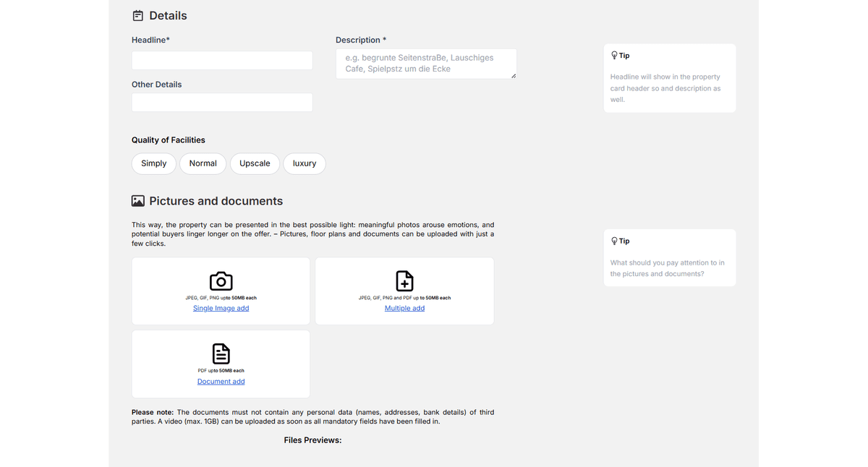Click the lightbulb icon in the pictures tip

(x=614, y=241)
